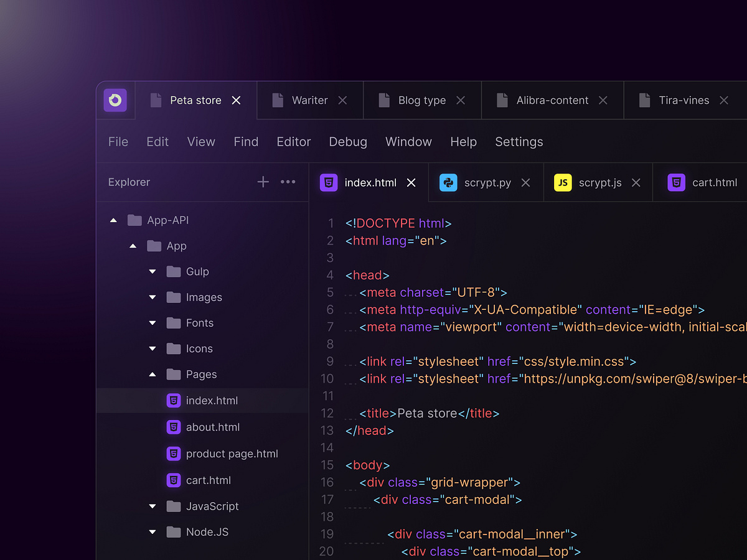Viewport: 747px width, 560px height.
Task: Click HTML5 icon on index.html editor tab
Action: [x=329, y=182]
